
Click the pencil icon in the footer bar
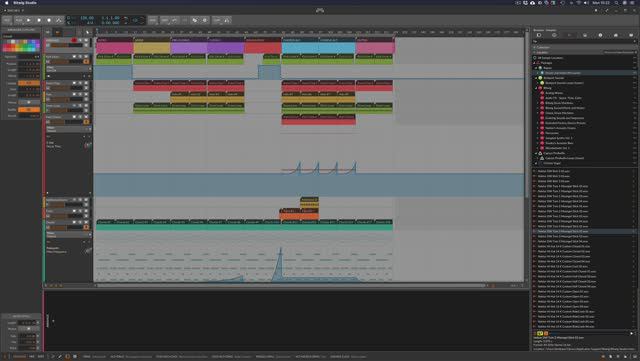point(60,357)
